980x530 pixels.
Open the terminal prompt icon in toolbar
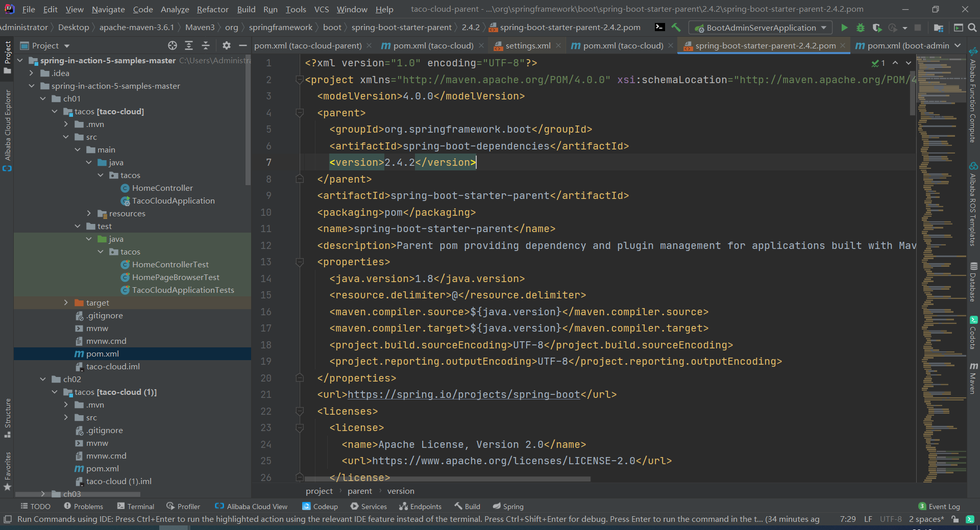pos(660,27)
